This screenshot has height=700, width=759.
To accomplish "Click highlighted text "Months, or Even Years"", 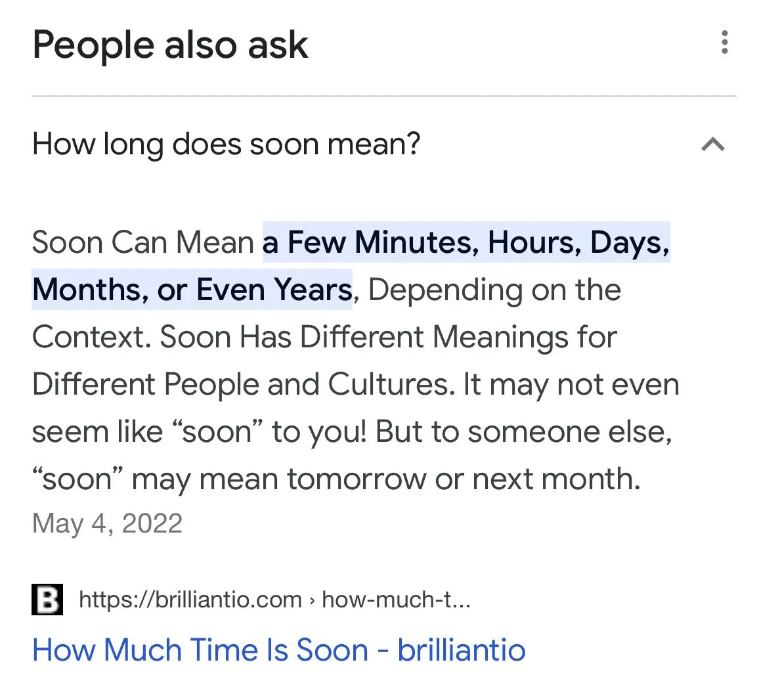I will coord(192,290).
